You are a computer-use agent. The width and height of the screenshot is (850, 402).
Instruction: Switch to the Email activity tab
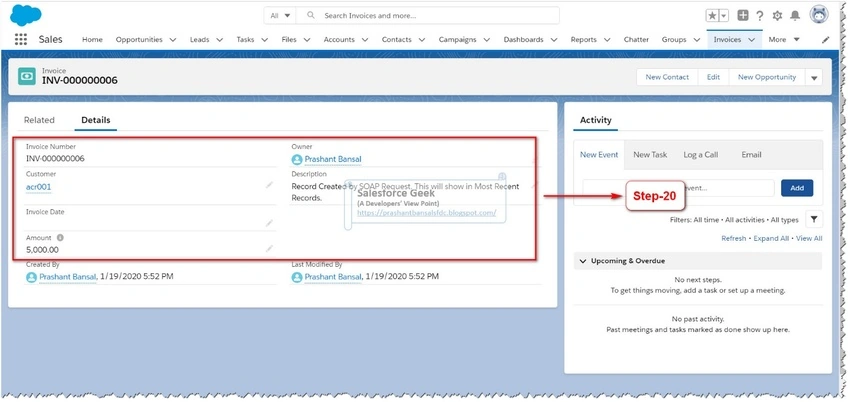click(x=751, y=155)
